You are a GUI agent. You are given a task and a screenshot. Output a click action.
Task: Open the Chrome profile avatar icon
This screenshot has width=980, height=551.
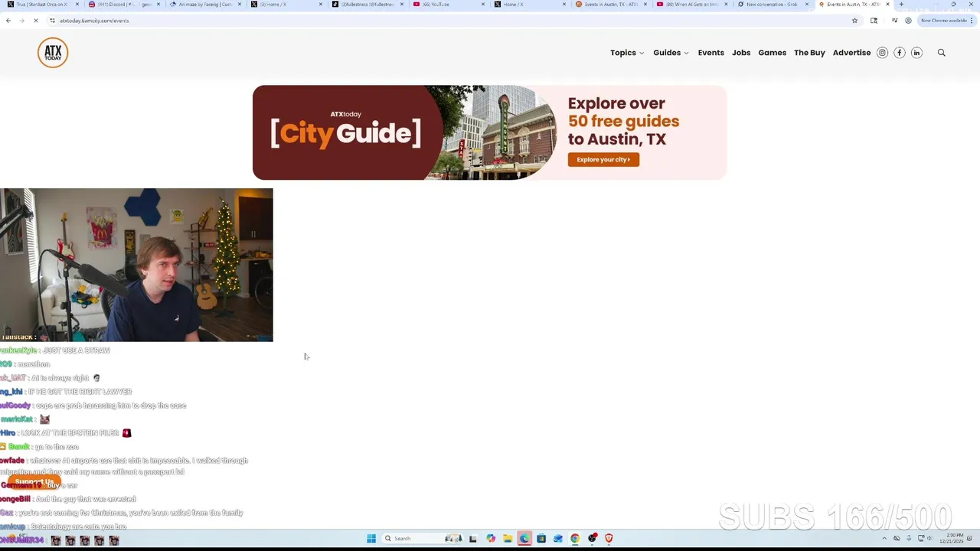[x=908, y=21]
